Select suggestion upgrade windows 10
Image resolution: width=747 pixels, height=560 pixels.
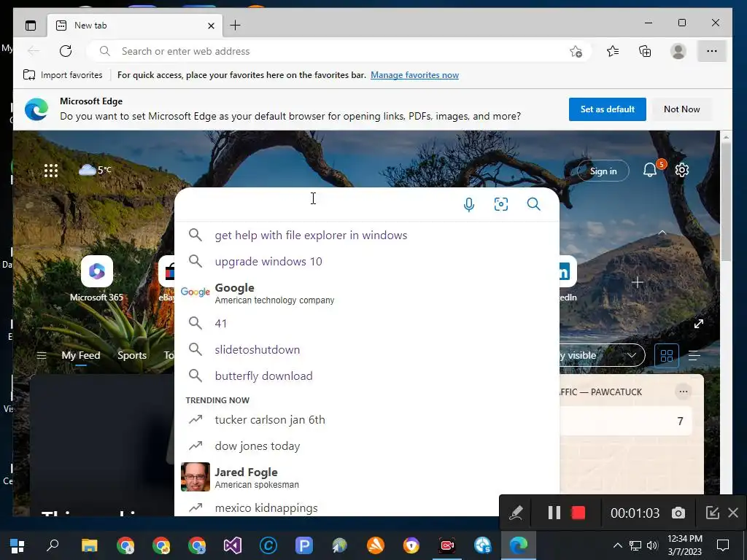coord(367,261)
